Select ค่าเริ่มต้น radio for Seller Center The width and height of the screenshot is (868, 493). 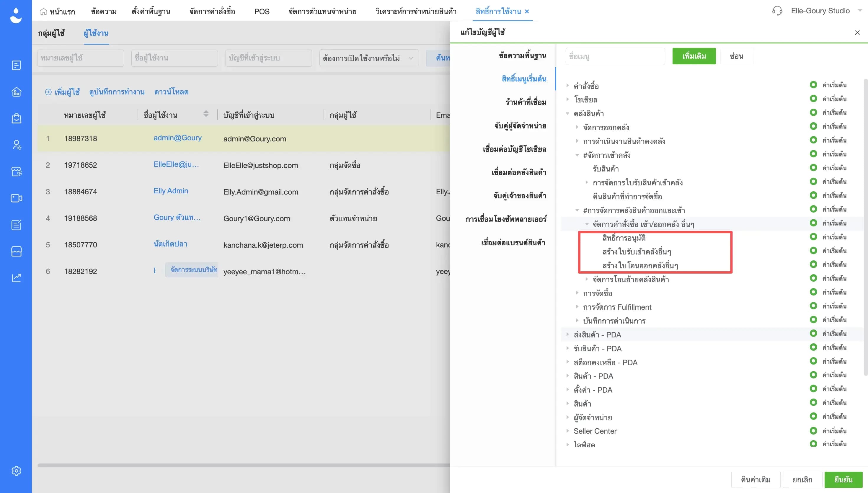tap(813, 431)
